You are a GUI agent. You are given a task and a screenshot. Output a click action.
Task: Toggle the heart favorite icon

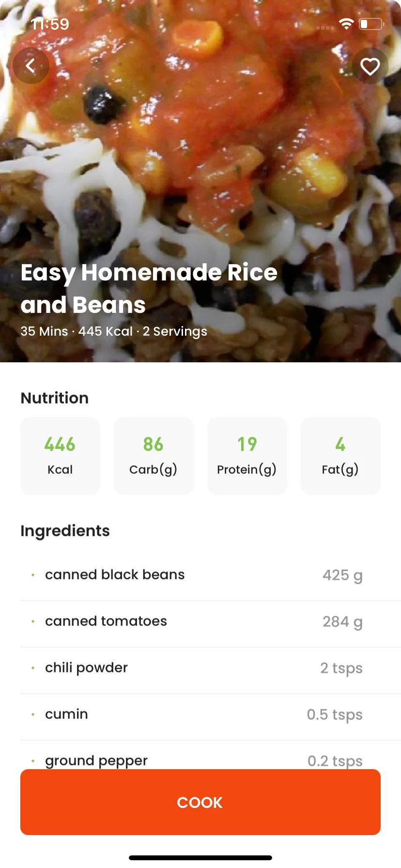[370, 66]
